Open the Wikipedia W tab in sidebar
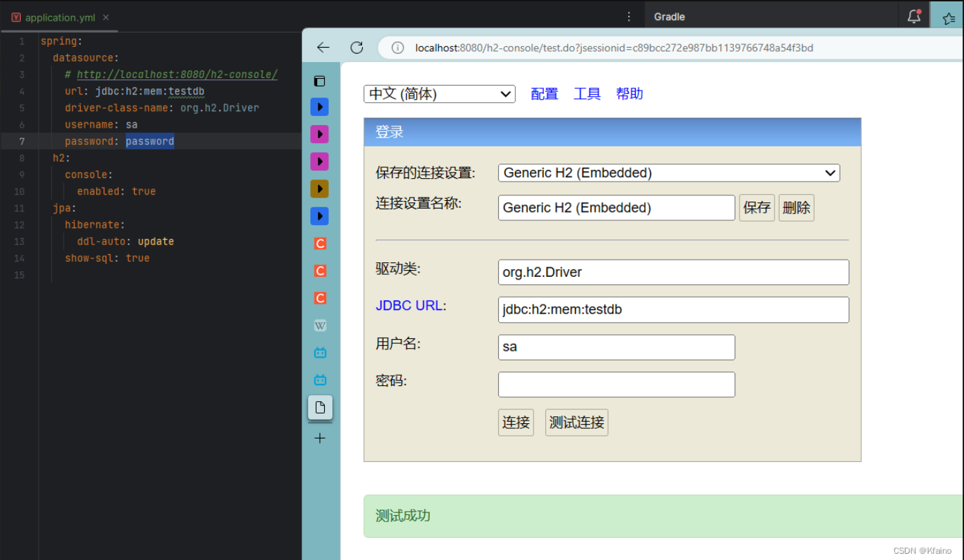This screenshot has height=560, width=964. click(x=319, y=325)
